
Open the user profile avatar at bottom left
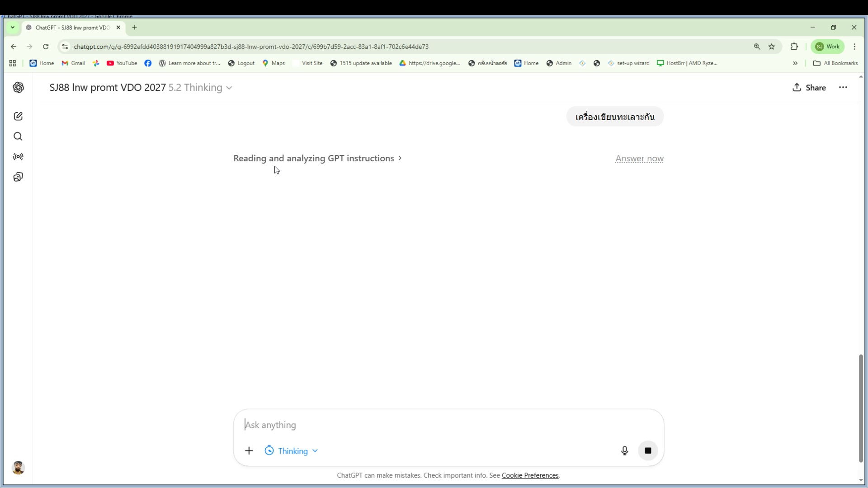[18, 468]
